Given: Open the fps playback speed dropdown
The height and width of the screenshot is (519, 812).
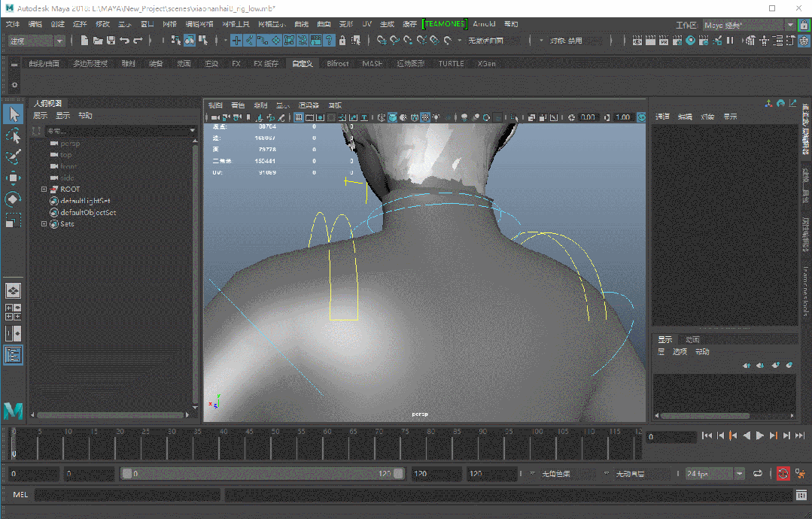Looking at the screenshot, I should pos(740,473).
